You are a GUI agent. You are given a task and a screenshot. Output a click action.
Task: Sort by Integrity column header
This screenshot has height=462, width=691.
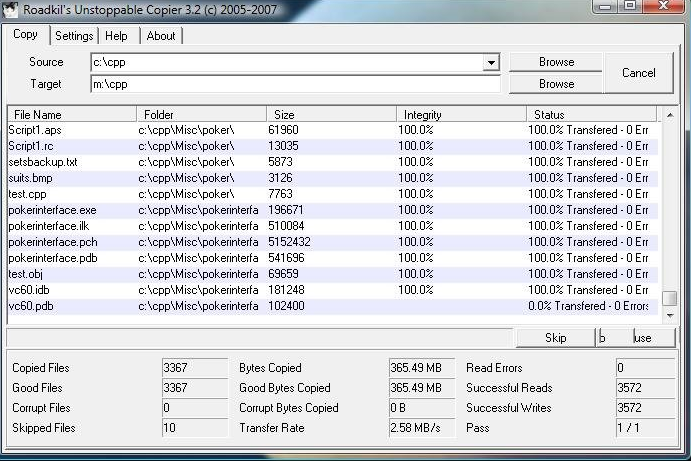462,115
